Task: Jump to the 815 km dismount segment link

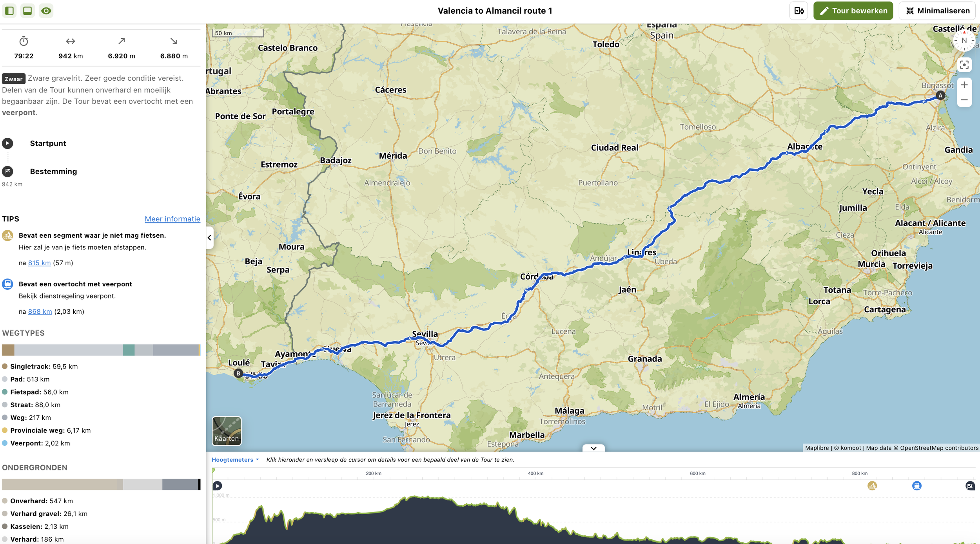Action: 39,263
